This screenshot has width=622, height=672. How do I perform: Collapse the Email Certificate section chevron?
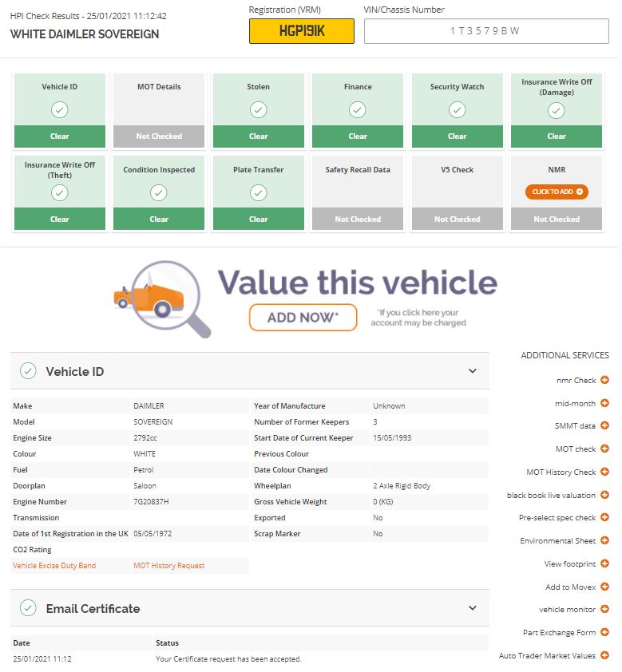tap(473, 607)
